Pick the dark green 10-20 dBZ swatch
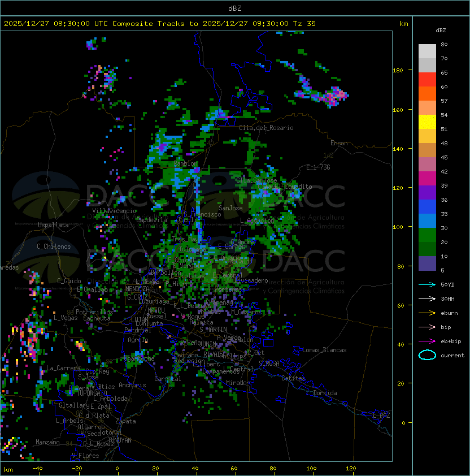The width and height of the screenshot is (470, 476). tap(427, 249)
